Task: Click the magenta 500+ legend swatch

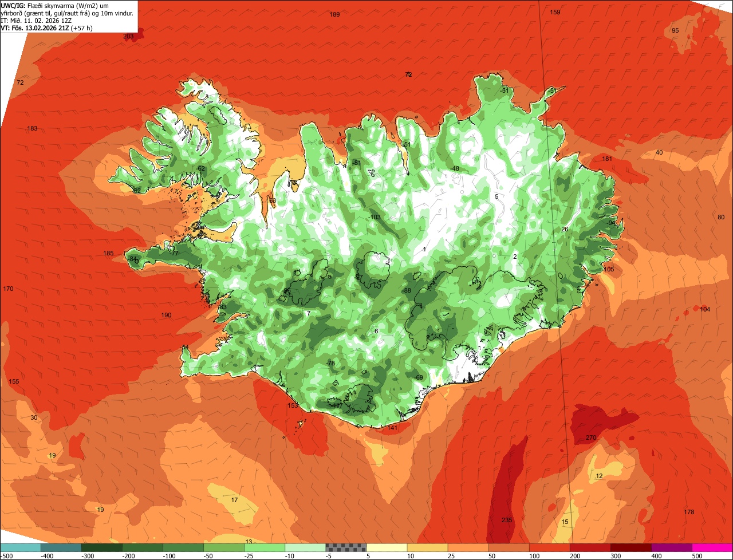Action: coord(712,547)
